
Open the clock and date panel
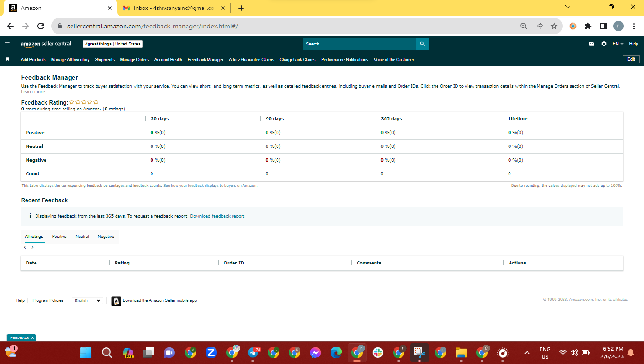click(609, 353)
